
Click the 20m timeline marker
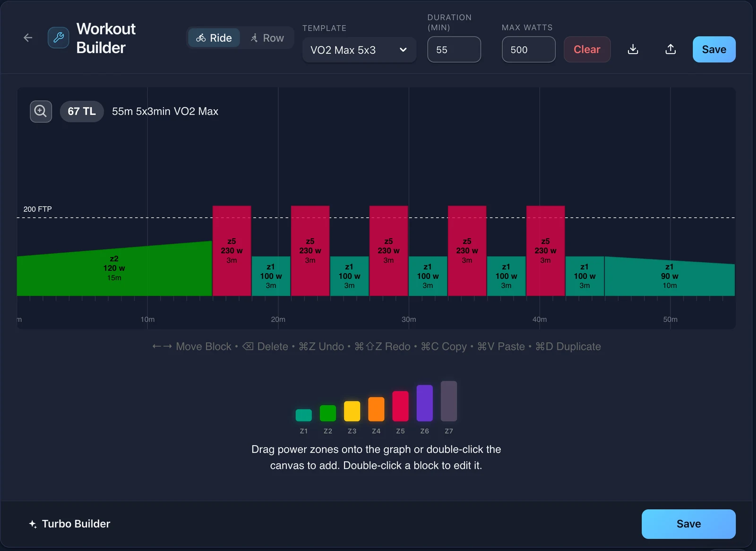278,319
